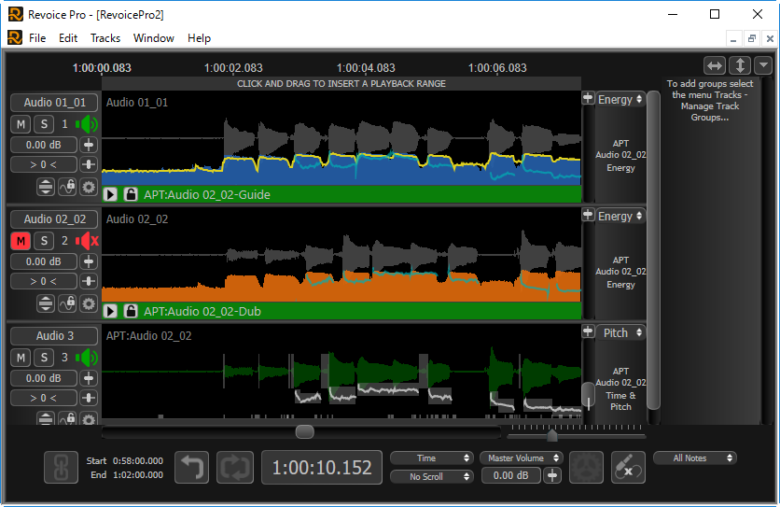
Task: Click the undo arrow button in the transport bar
Action: pyautogui.click(x=192, y=467)
